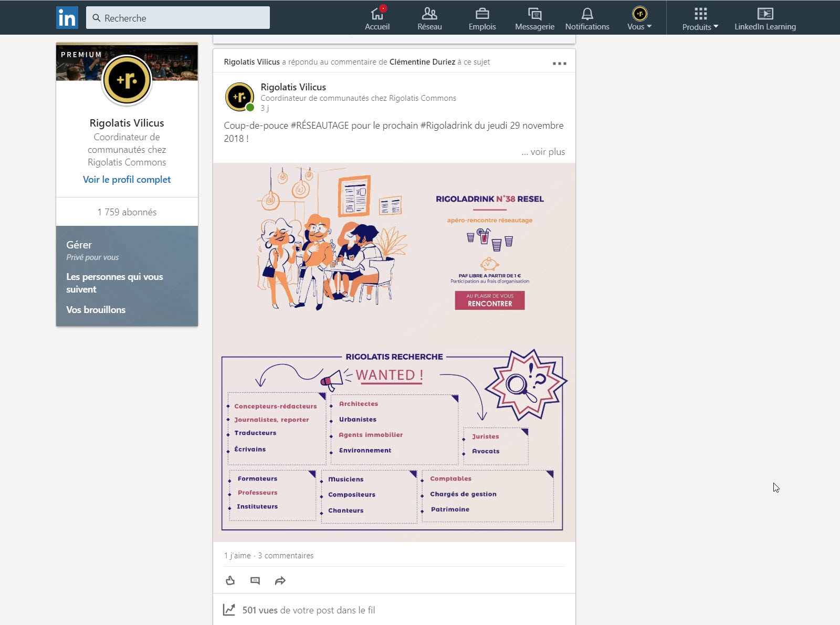Click post author avatar with online dot
Image resolution: width=840 pixels, height=625 pixels.
point(240,97)
